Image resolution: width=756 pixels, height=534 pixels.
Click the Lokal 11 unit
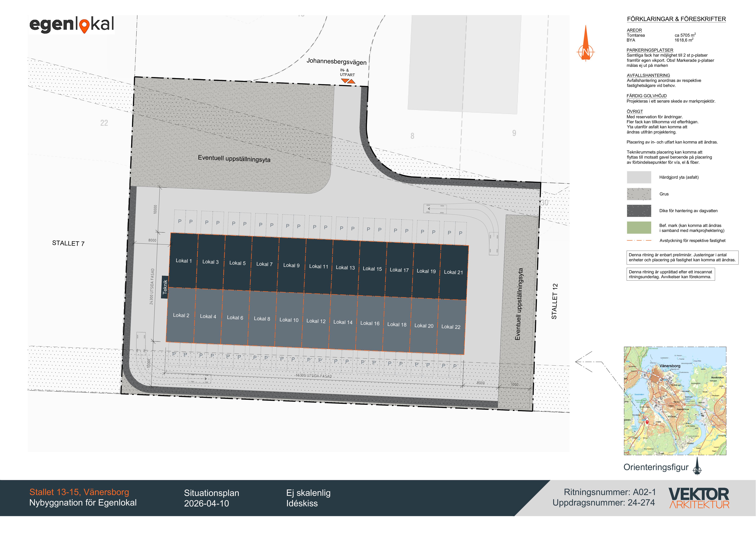coord(318,266)
